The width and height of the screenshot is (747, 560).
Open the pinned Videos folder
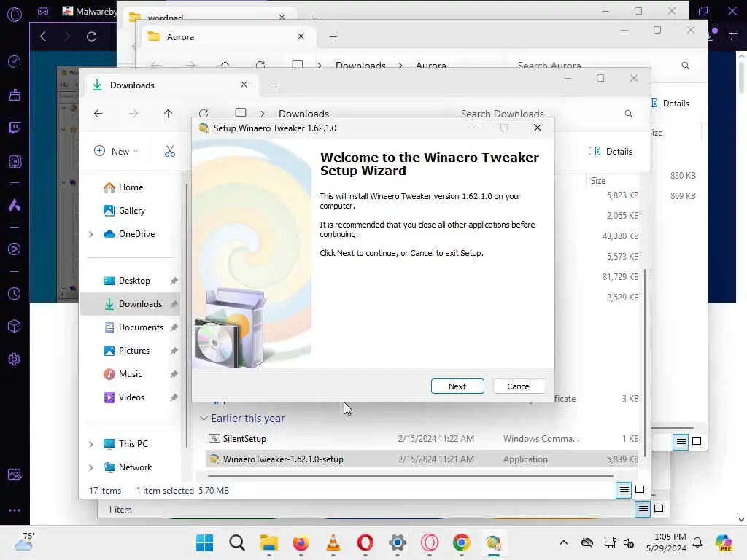(x=124, y=397)
